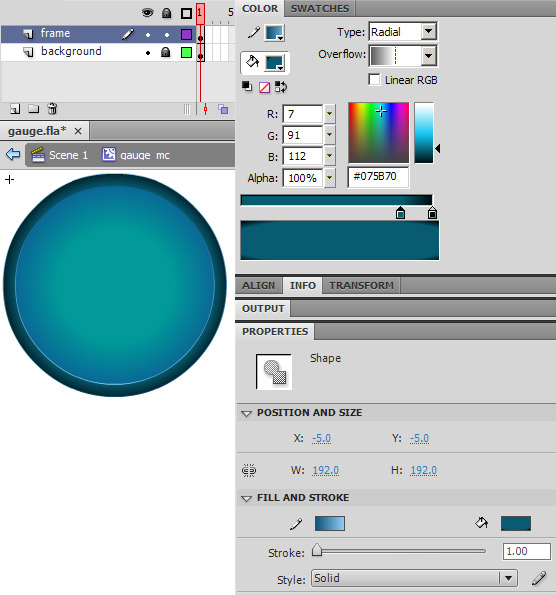Open the gradient Type dropdown
The image size is (556, 595).
[x=428, y=31]
